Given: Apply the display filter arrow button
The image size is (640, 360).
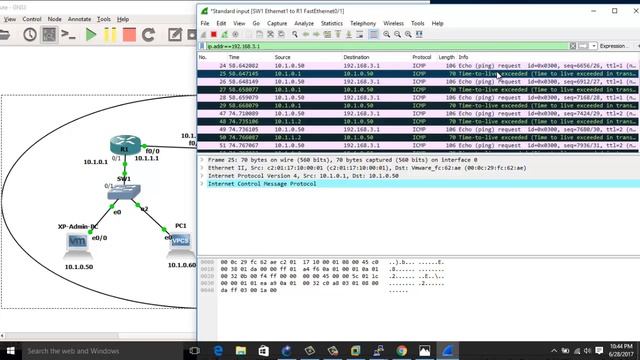Looking at the screenshot, I should 583,46.
